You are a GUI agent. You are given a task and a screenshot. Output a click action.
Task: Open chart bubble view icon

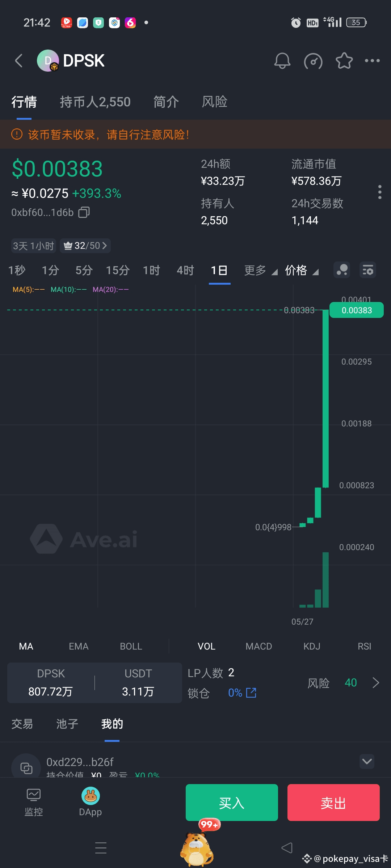coord(342,270)
